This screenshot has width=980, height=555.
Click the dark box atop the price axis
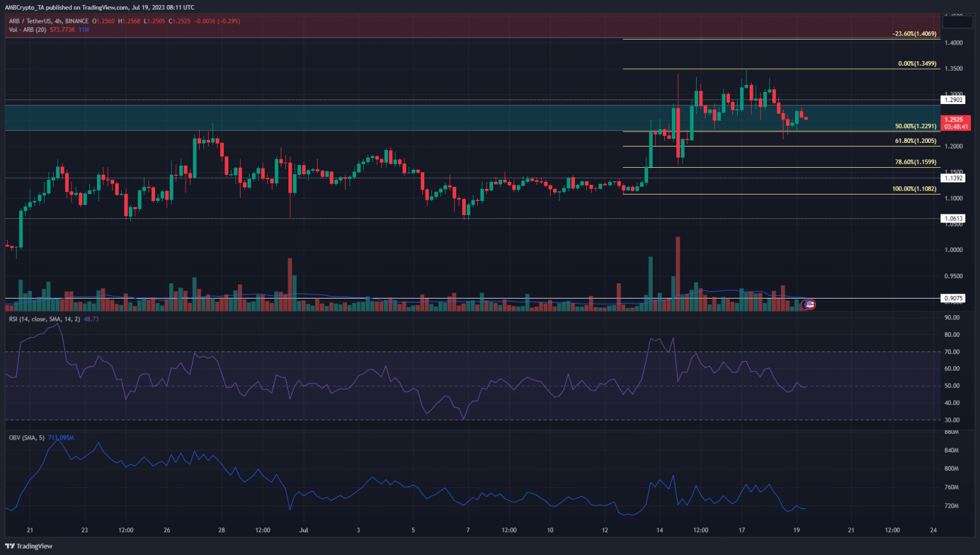956,22
